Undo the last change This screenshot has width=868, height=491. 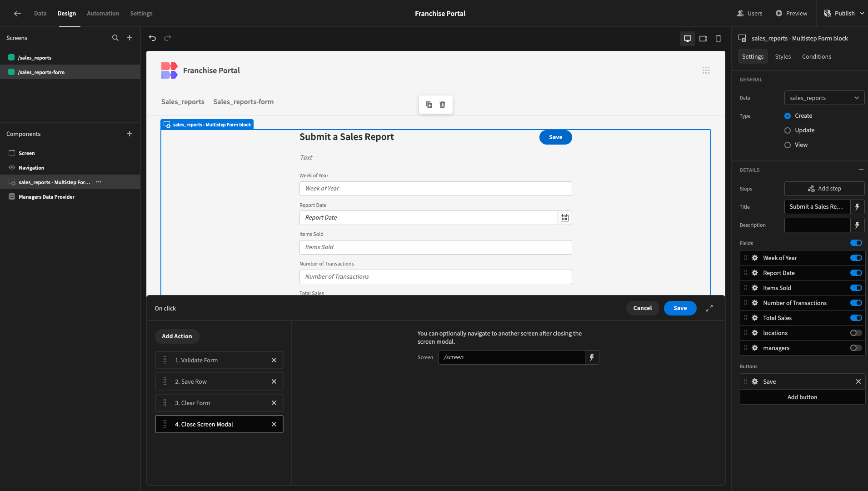pos(153,38)
